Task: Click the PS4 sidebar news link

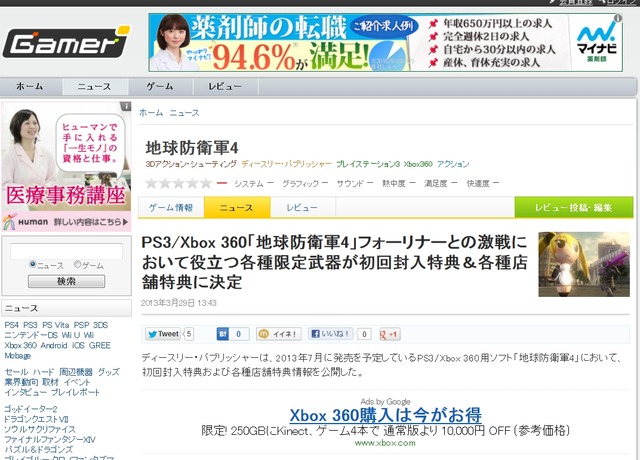Action: tap(11, 325)
